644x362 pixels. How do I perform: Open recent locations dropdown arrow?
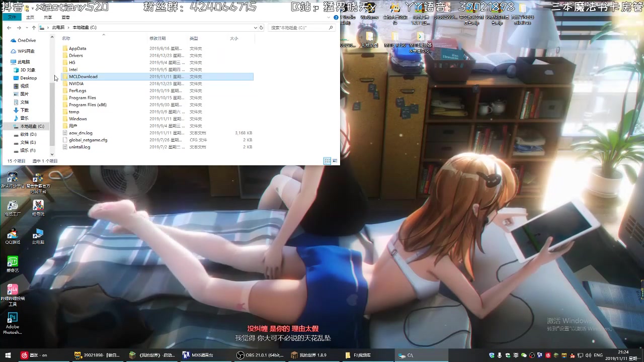(x=26, y=28)
